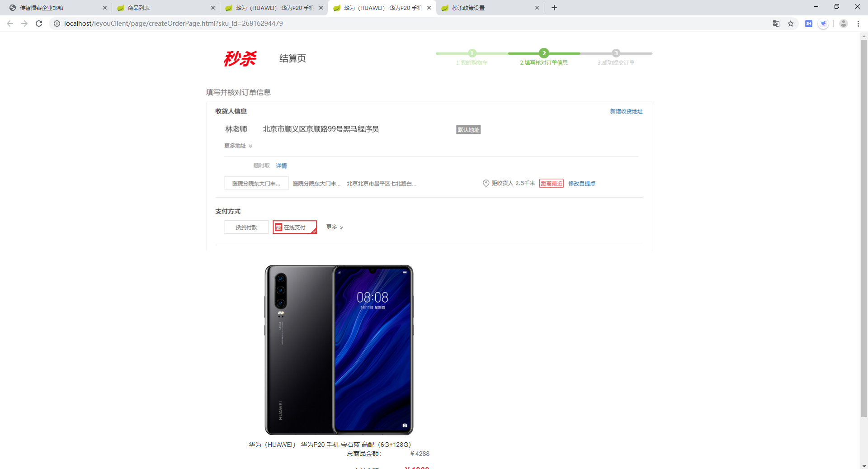Go back using the browser back arrow
The width and height of the screenshot is (868, 469).
[x=10, y=24]
